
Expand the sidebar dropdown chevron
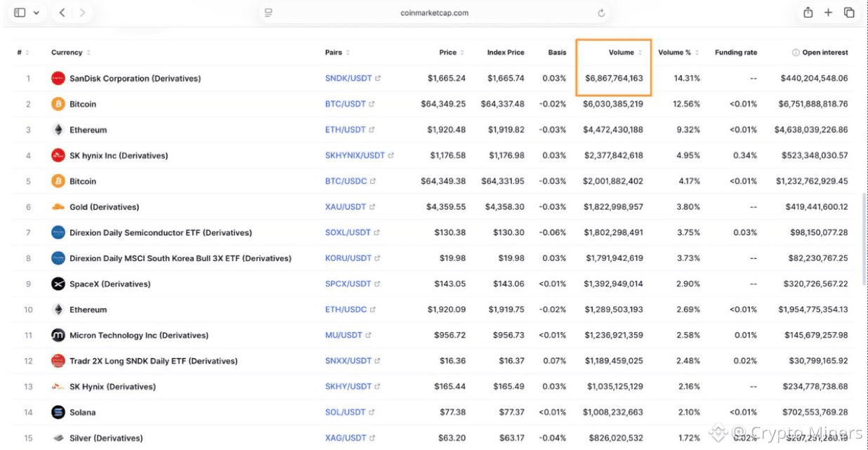36,13
